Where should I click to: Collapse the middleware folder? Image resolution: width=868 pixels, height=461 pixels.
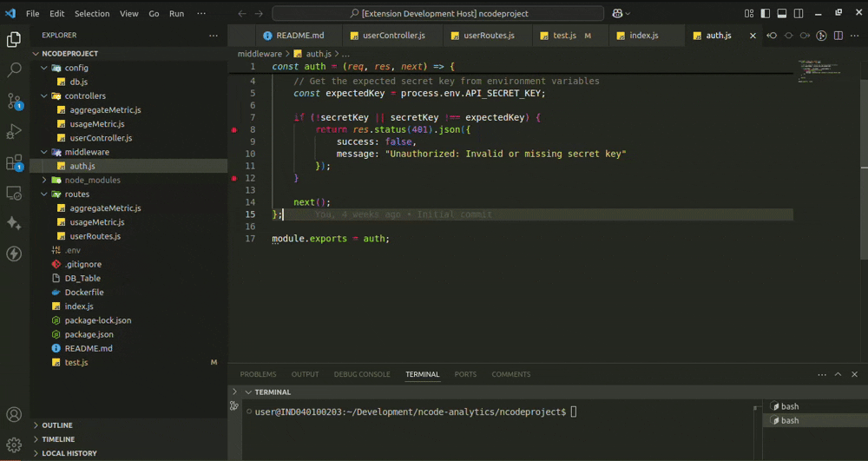click(x=43, y=152)
